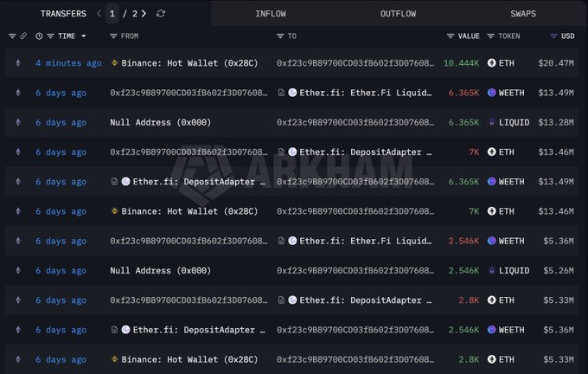
Task: Open the TRANSFERS tab
Action: click(63, 14)
